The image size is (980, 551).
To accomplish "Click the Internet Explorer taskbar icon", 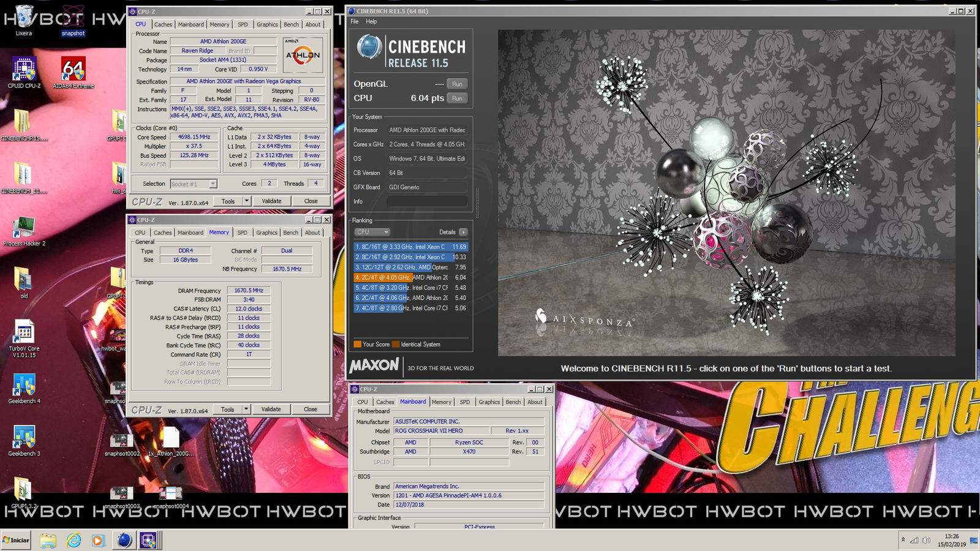I will tap(73, 540).
